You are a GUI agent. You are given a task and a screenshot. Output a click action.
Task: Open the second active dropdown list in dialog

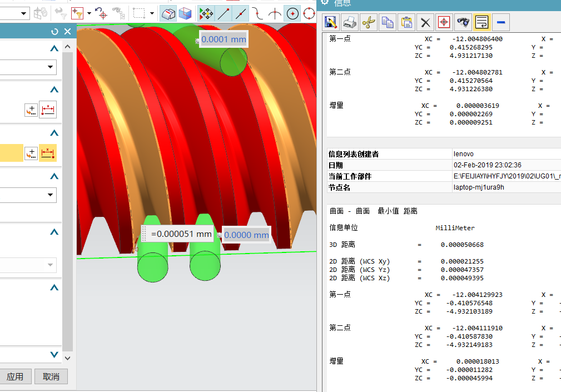point(28,195)
